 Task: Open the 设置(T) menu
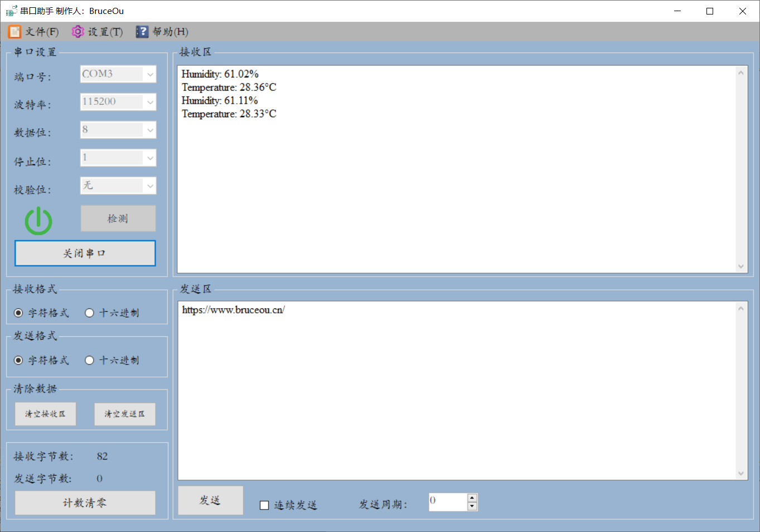97,32
